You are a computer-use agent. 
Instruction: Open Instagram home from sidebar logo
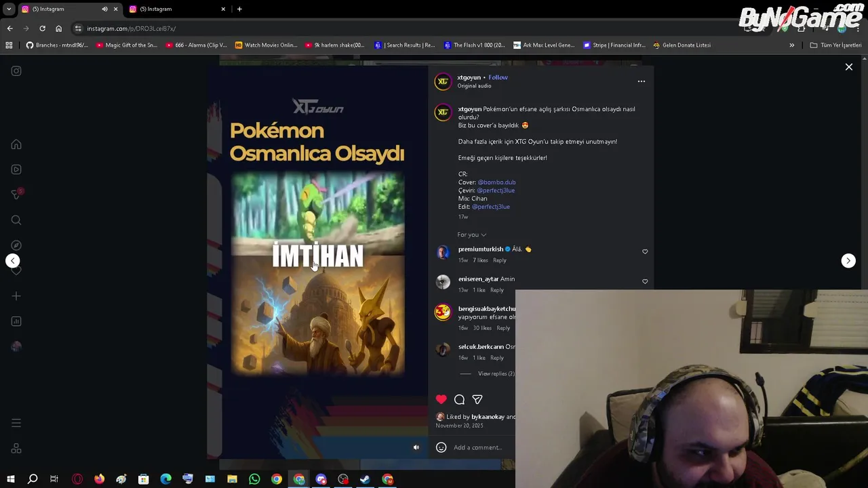(x=16, y=70)
